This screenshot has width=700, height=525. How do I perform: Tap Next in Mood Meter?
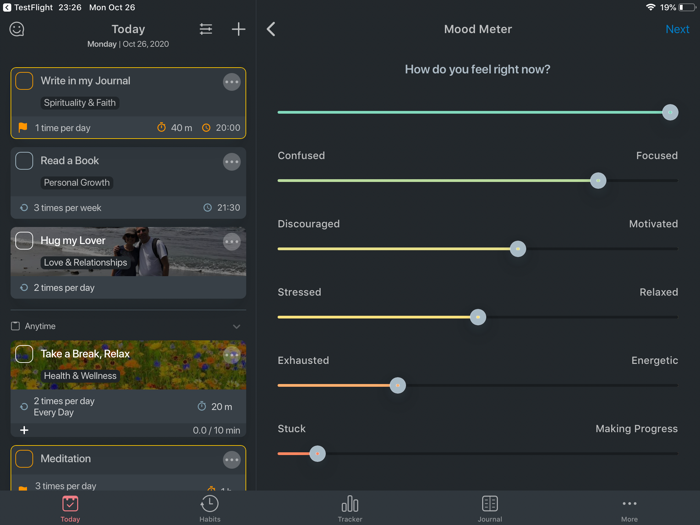coord(677,29)
